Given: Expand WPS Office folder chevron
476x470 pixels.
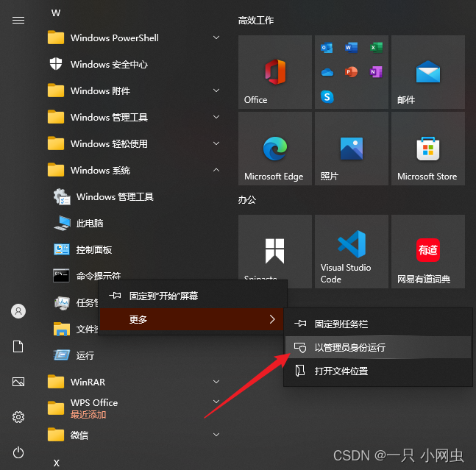Looking at the screenshot, I should click(x=216, y=402).
